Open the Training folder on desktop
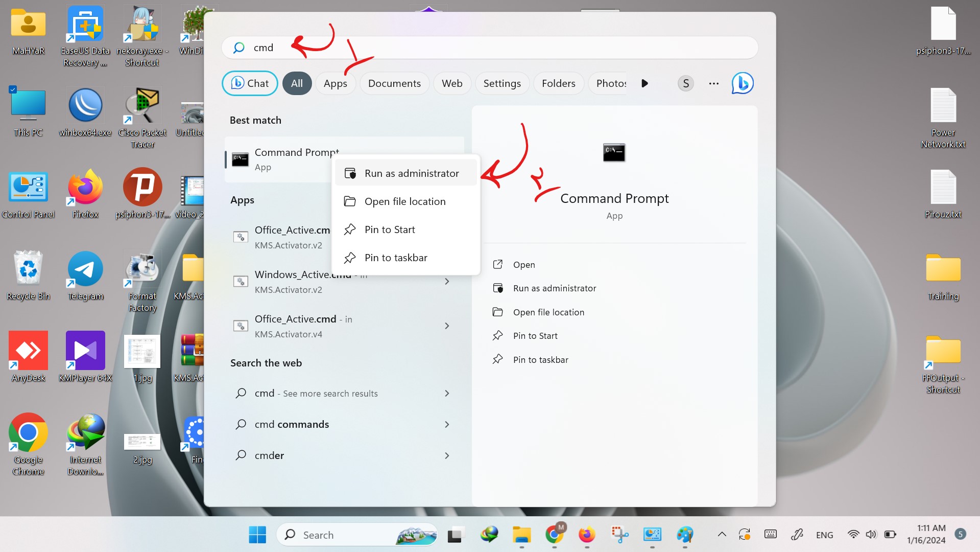 943,276
